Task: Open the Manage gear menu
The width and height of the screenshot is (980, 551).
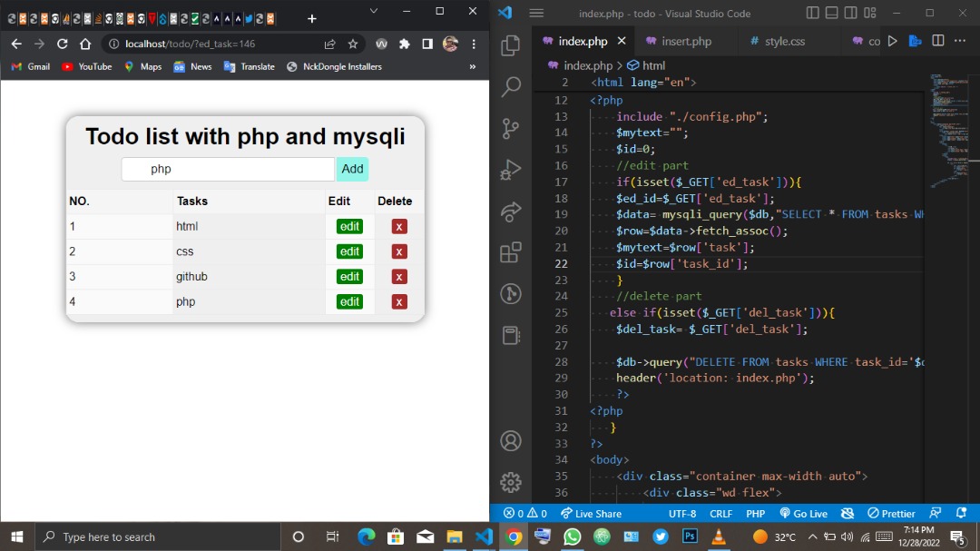Action: 510,482
